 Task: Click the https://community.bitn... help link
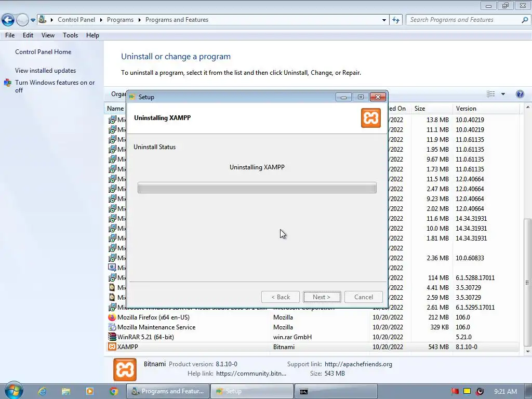(x=251, y=373)
